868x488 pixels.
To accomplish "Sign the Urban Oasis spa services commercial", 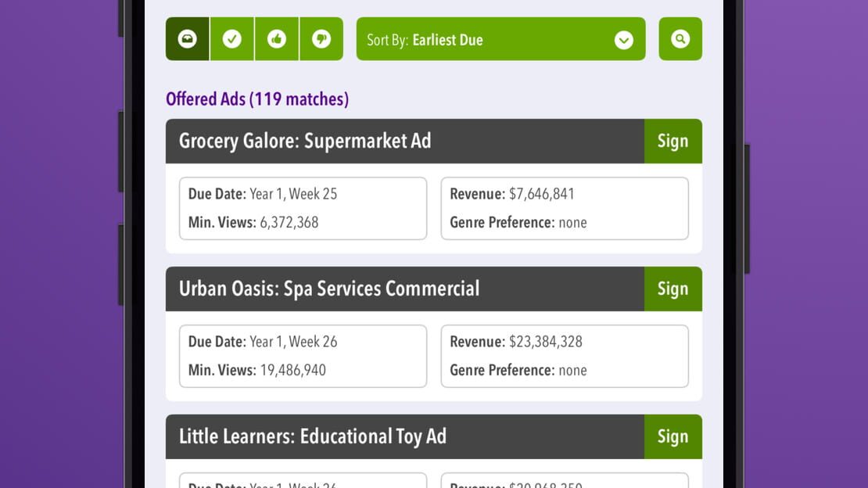I will pyautogui.click(x=673, y=289).
